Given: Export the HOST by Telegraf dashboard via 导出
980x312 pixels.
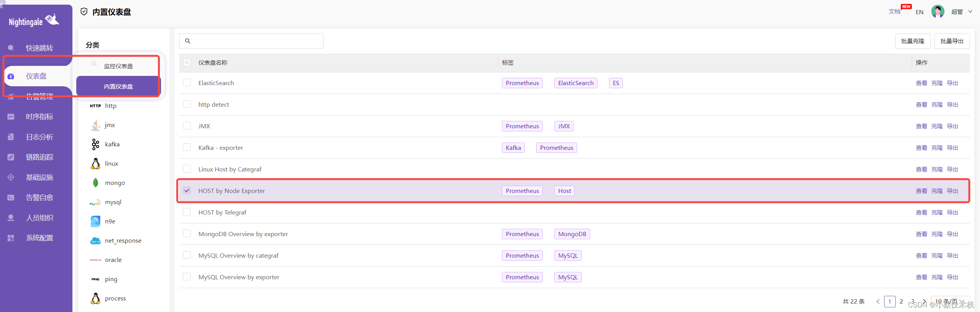Looking at the screenshot, I should pos(952,213).
